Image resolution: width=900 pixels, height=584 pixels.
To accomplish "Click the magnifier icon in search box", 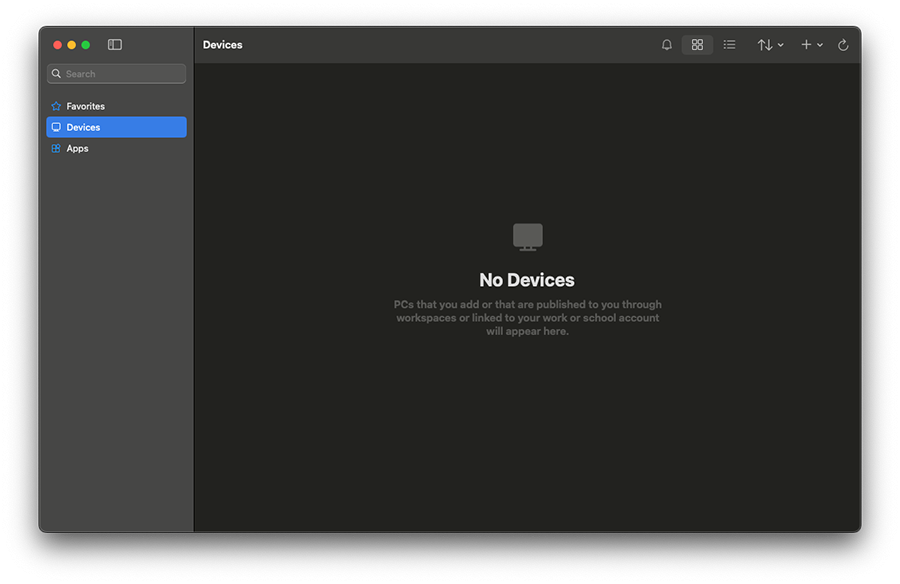I will click(x=56, y=74).
